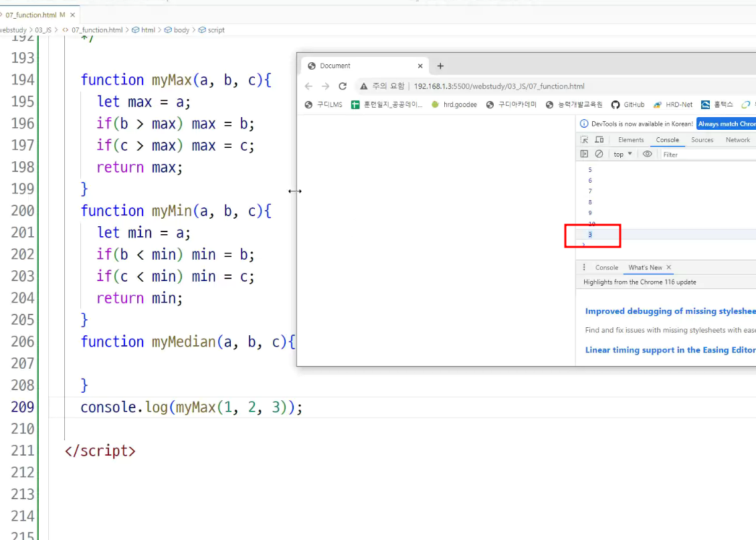Screen dimensions: 756x540
Task: Click line number 209 in the editor
Action: [x=23, y=408]
